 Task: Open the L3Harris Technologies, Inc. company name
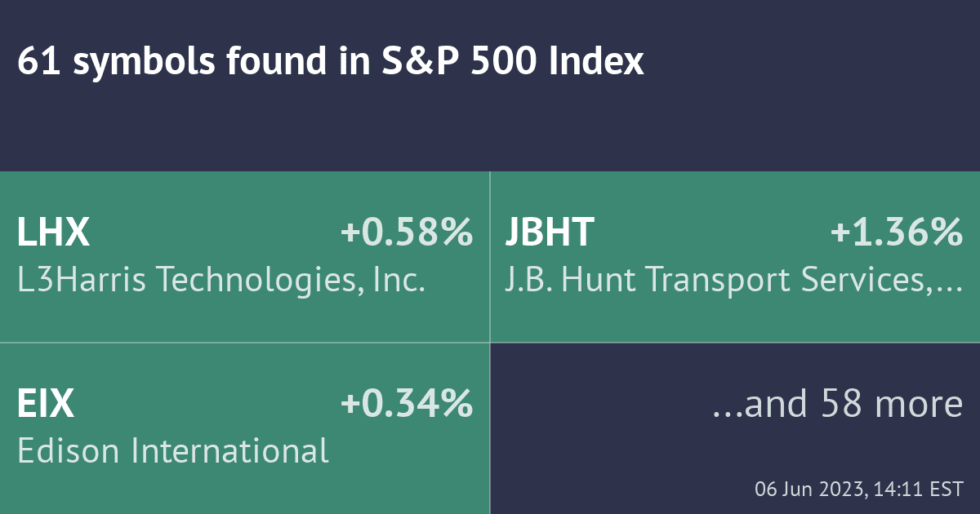[x=221, y=281]
